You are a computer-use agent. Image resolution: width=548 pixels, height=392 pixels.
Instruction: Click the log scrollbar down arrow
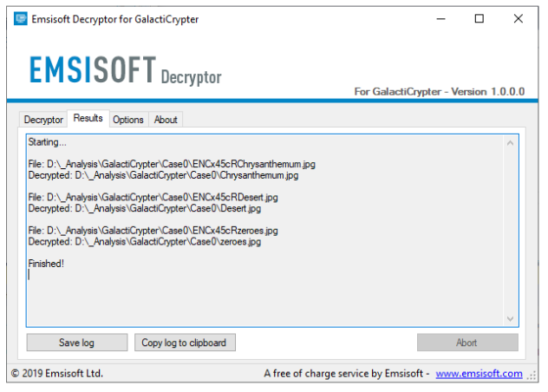pyautogui.click(x=510, y=318)
